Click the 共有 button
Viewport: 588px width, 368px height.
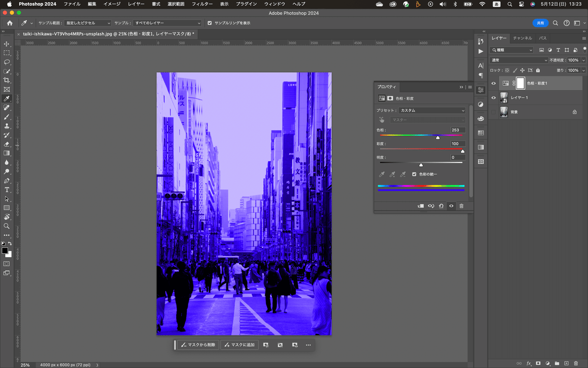point(540,23)
